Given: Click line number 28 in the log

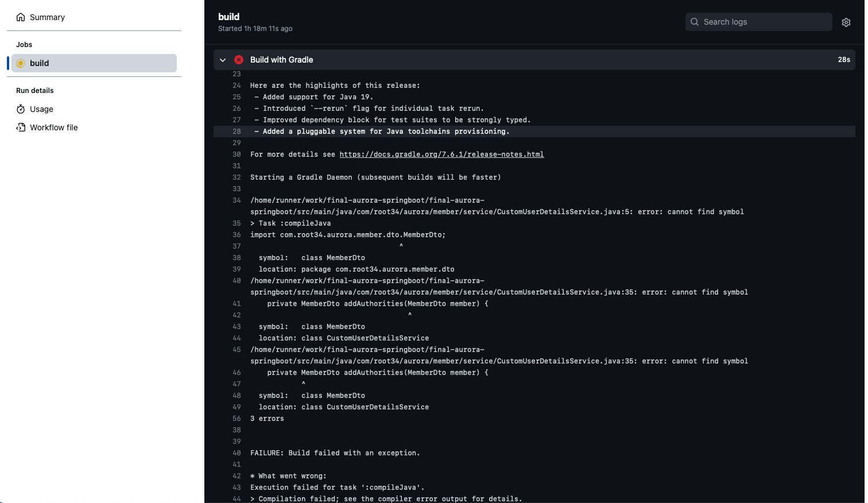Looking at the screenshot, I should 237,131.
